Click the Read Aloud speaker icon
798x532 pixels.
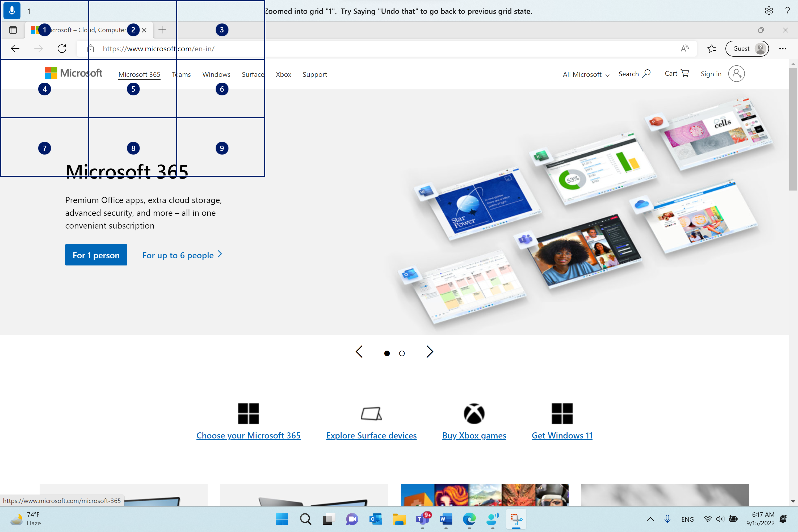(x=683, y=48)
